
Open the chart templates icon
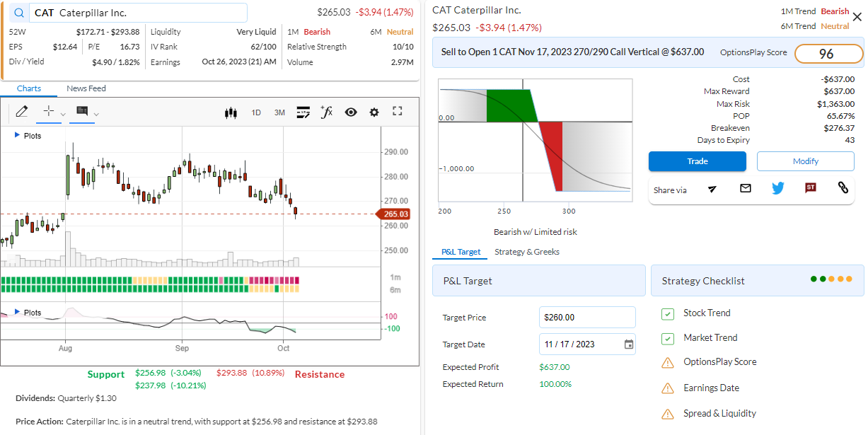coord(303,112)
